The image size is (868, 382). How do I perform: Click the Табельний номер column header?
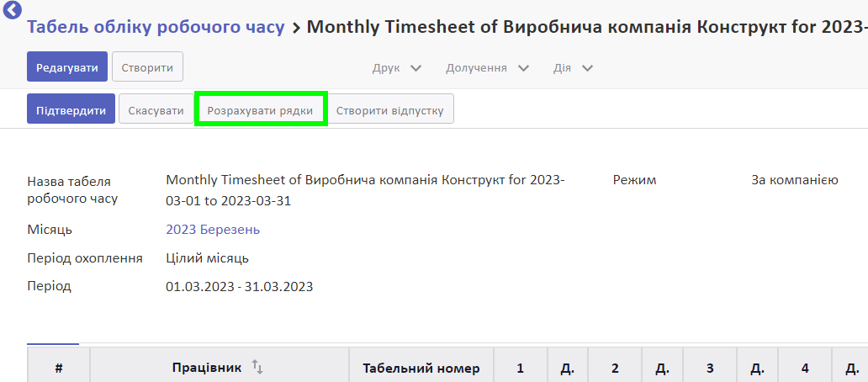[421, 367]
